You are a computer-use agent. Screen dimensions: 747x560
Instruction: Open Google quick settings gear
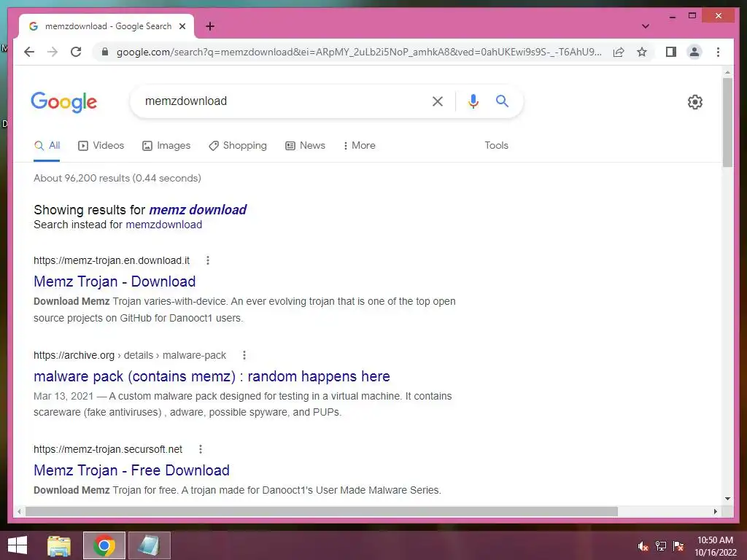pos(695,102)
